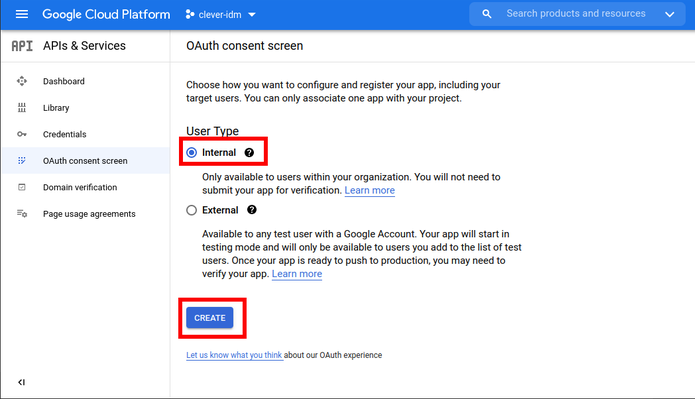Click the Page usage agreements icon
Image resolution: width=695 pixels, height=399 pixels.
pyautogui.click(x=22, y=214)
